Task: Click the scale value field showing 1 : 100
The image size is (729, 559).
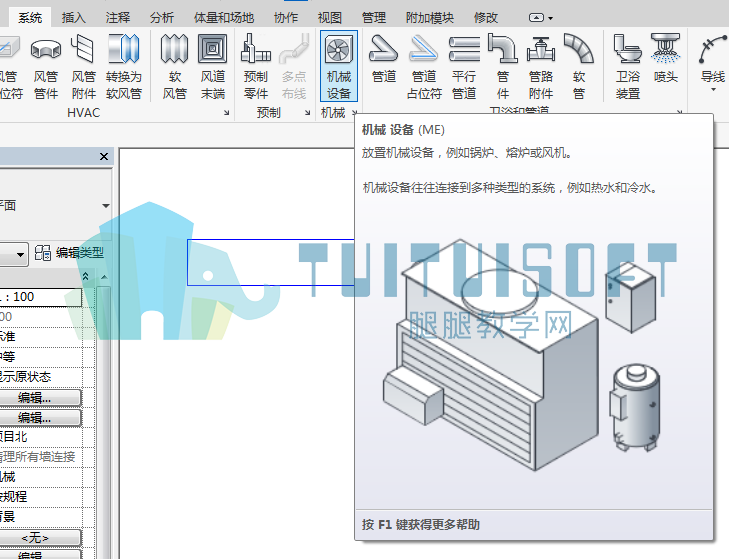Action: point(41,297)
